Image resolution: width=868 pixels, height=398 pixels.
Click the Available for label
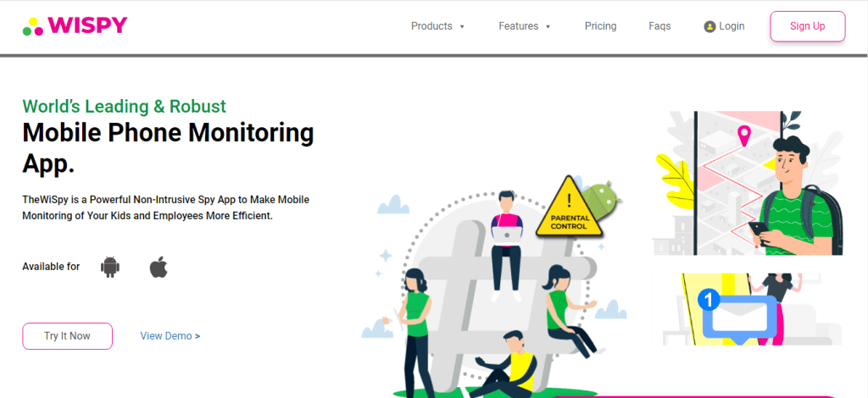[x=51, y=267]
